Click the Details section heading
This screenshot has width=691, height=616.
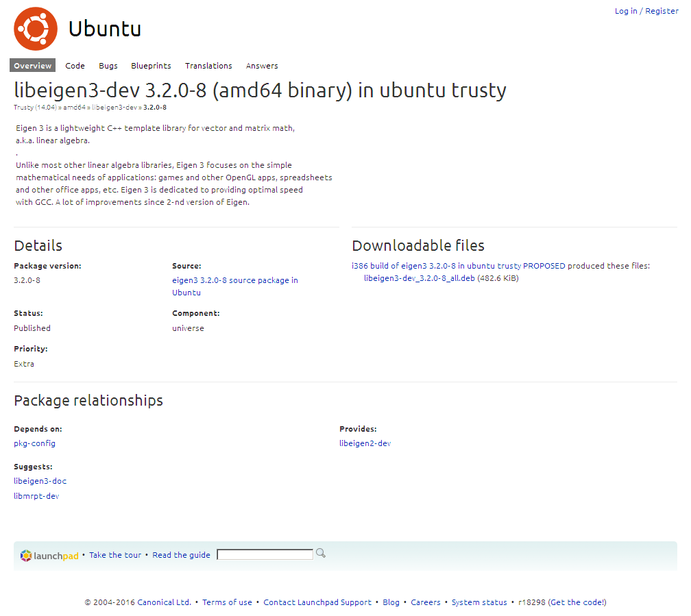coord(38,245)
